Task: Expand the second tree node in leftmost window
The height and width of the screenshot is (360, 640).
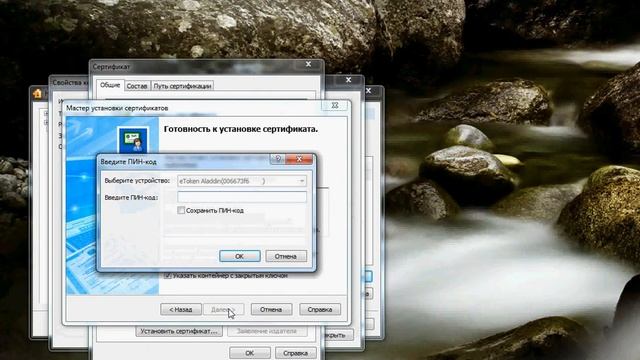Action: [46, 122]
